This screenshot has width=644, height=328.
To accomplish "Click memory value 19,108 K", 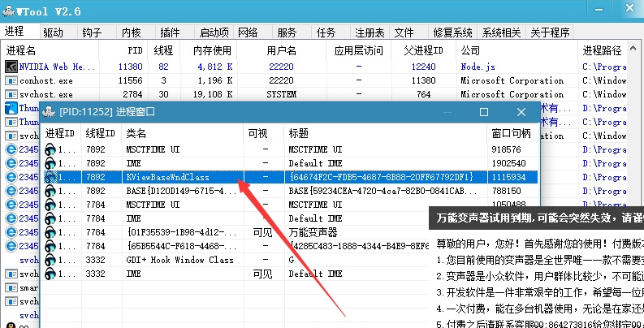I will click(x=212, y=94).
